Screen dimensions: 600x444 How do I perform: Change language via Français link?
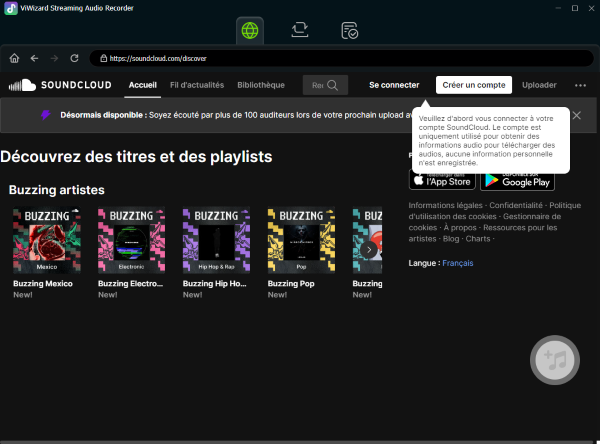click(458, 263)
